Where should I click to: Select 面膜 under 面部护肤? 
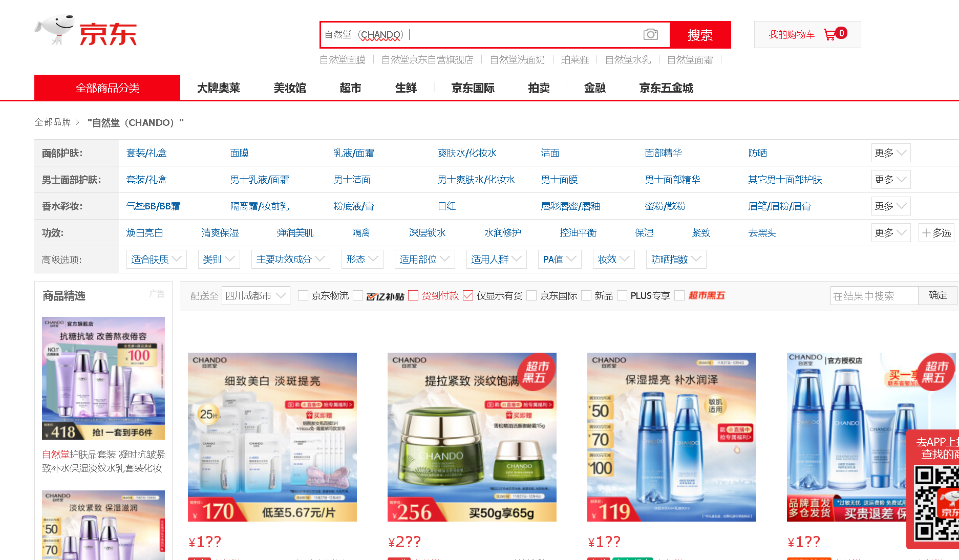pos(239,153)
